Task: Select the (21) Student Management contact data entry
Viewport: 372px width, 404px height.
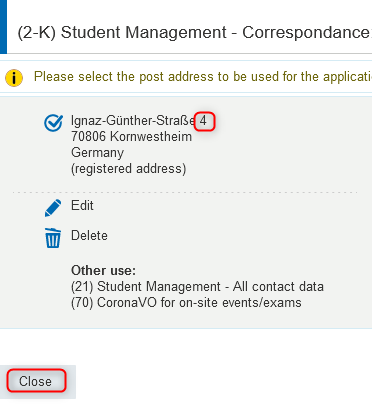Action: 197,286
